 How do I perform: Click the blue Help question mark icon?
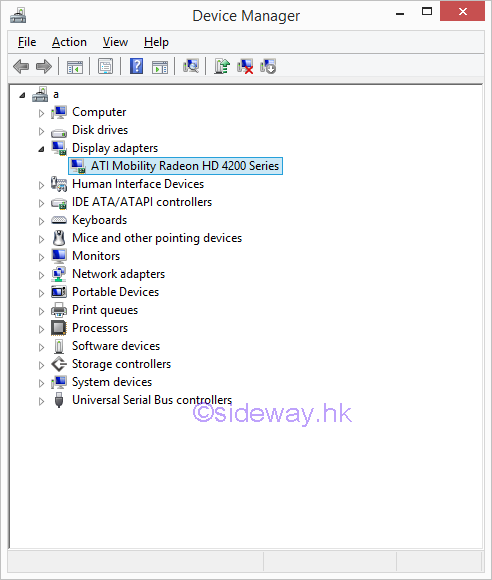[137, 67]
